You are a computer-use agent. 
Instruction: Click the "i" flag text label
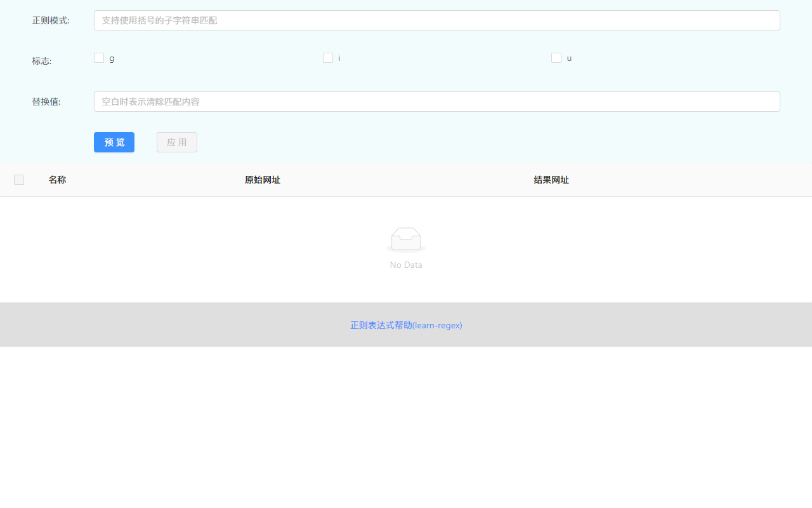point(339,58)
